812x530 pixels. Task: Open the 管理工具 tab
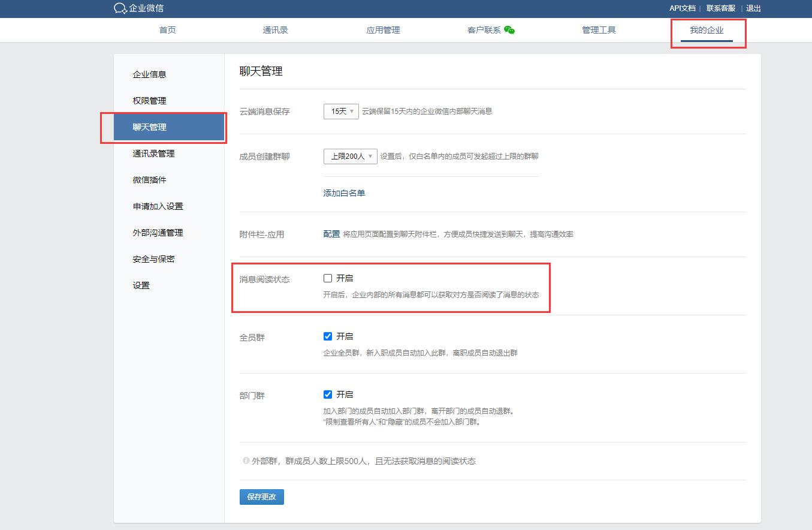coord(599,30)
